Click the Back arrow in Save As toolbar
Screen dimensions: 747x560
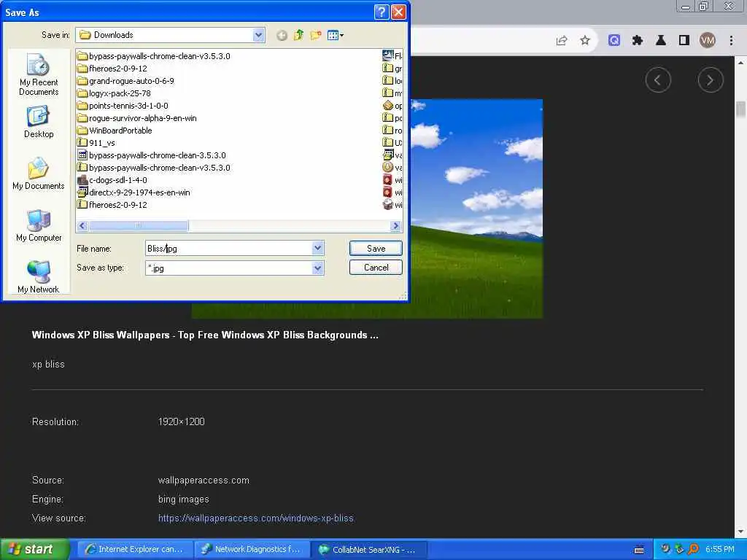282,35
